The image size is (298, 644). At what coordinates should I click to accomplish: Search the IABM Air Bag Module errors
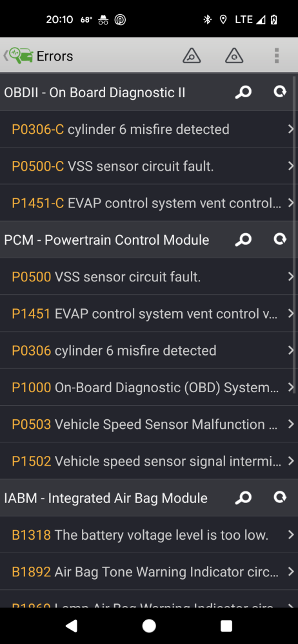point(243,498)
